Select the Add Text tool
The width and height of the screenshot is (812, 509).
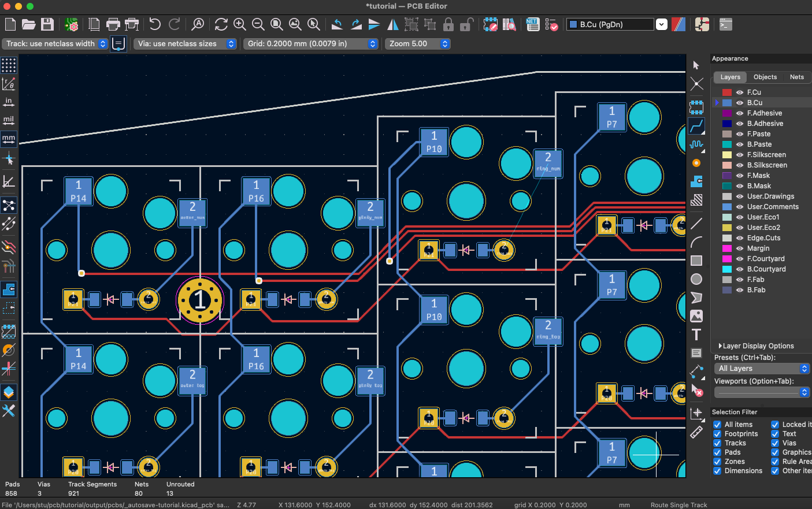pos(696,334)
